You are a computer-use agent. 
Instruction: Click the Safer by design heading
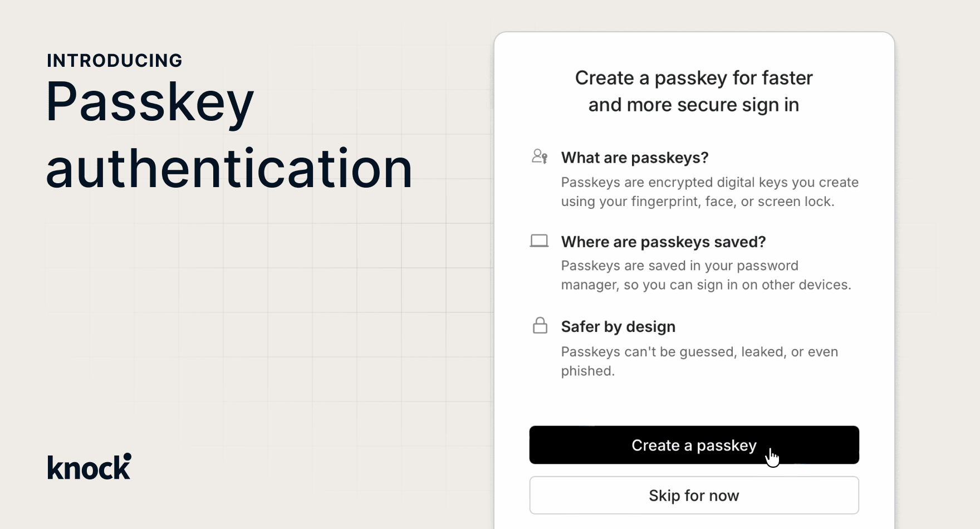point(618,326)
